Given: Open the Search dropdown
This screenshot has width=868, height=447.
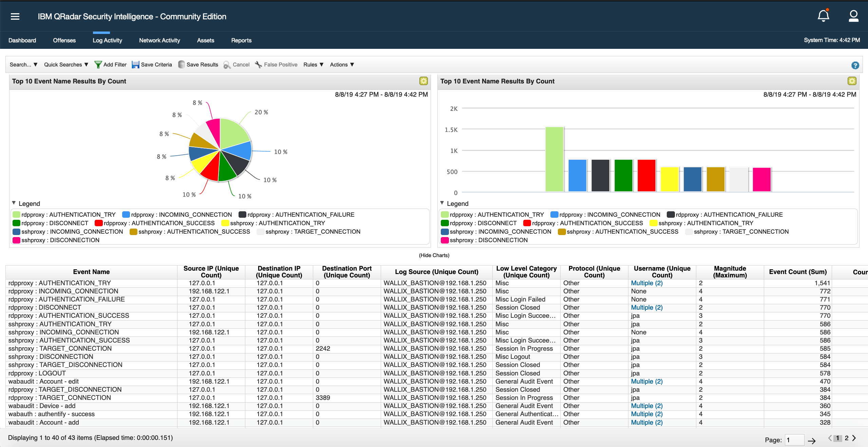Looking at the screenshot, I should point(23,64).
